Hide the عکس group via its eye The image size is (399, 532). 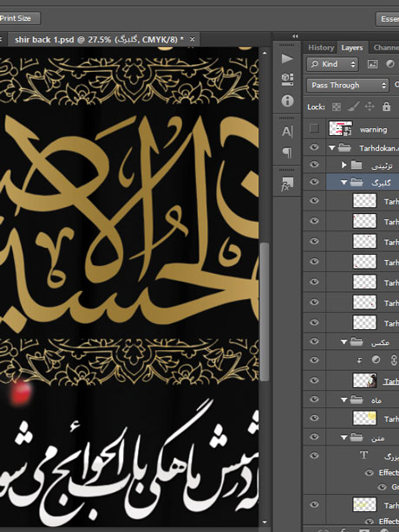click(x=314, y=341)
